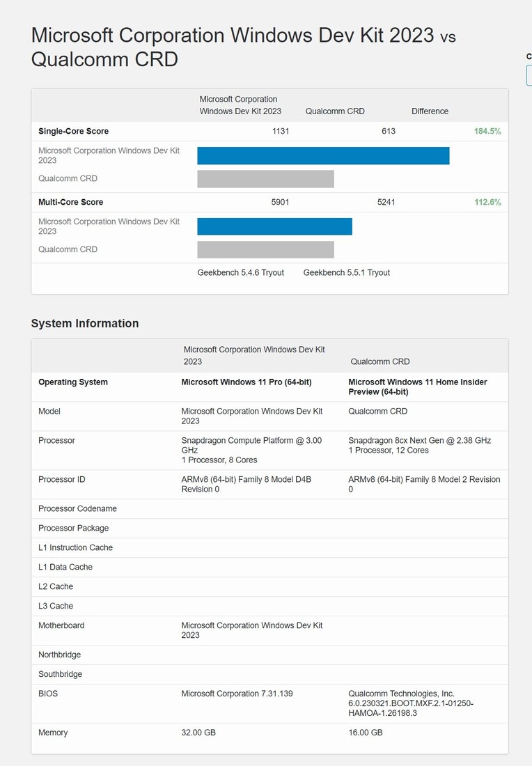
Task: Click Windows 11 Home Insider Preview value
Action: (418, 387)
